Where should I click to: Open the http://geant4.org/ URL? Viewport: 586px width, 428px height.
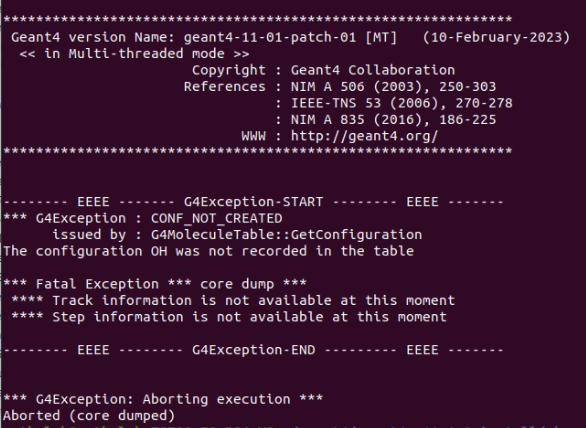pos(364,136)
